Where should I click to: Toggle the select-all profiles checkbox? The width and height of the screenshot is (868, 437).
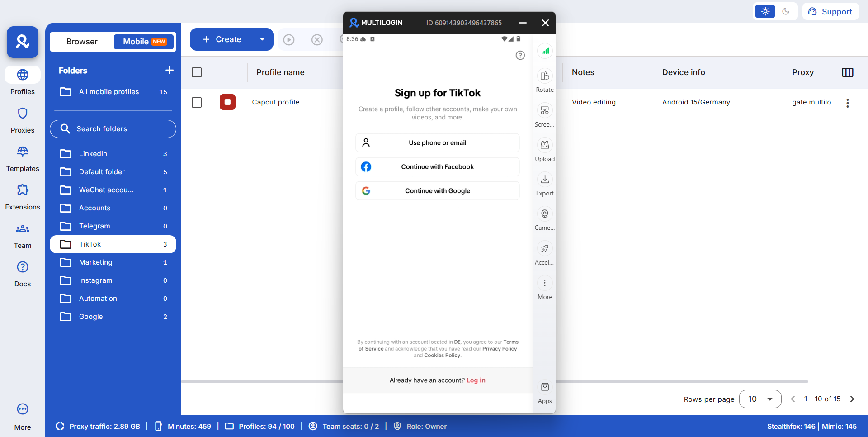(x=197, y=72)
